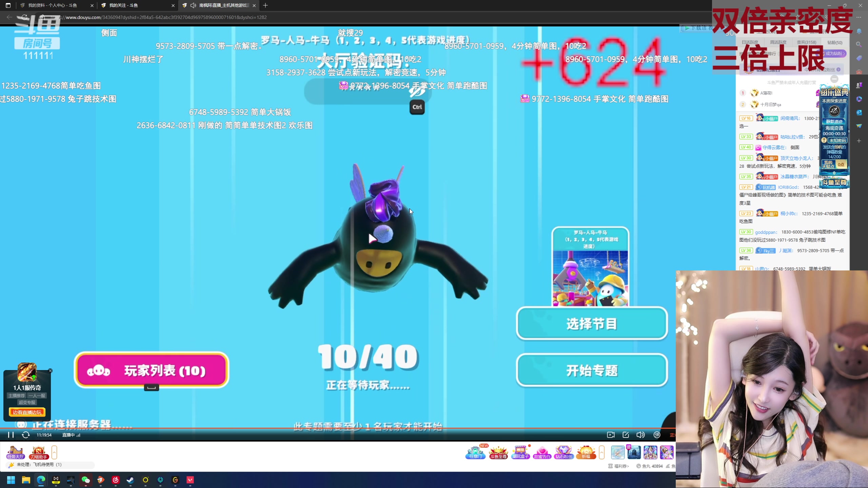This screenshot has height=488, width=868.
Task: Open user IORI8God in chat
Action: pyautogui.click(x=788, y=187)
